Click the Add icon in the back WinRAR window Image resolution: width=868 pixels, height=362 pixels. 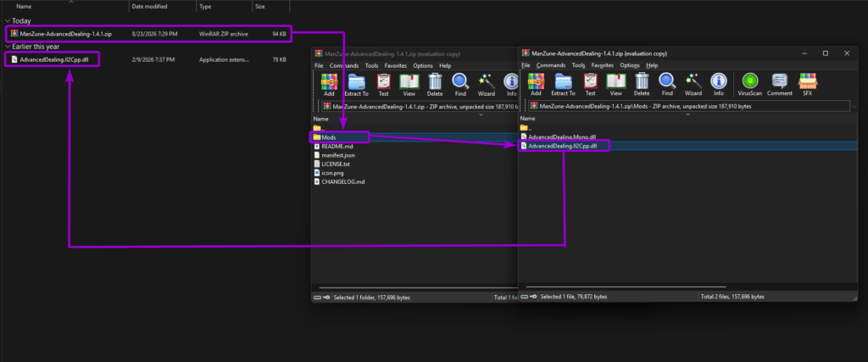pos(329,81)
